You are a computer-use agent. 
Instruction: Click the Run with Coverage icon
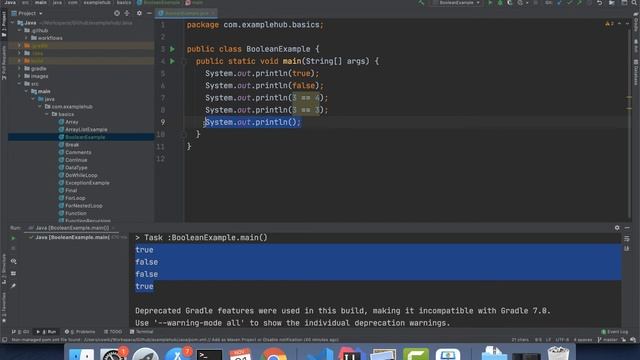510,2
